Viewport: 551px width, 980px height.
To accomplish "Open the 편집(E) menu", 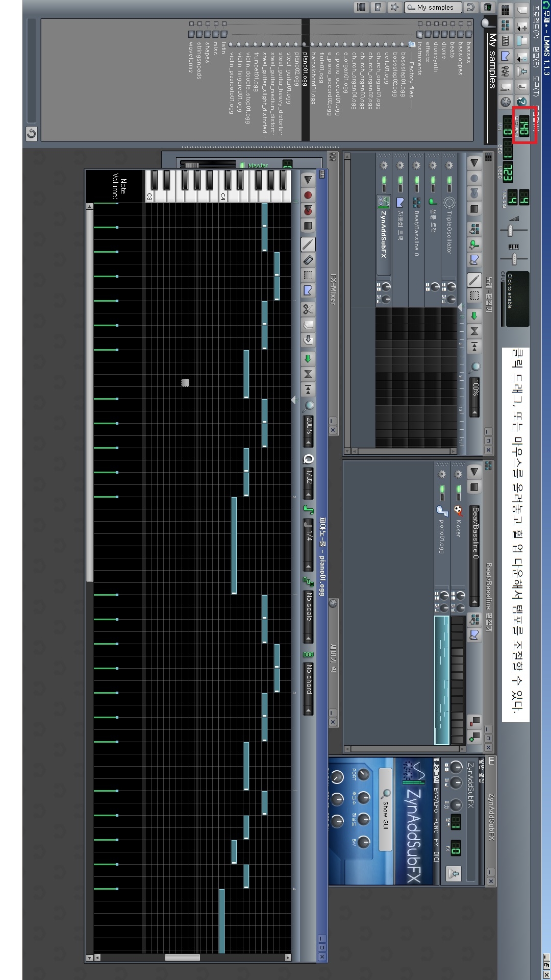I will pos(536,57).
